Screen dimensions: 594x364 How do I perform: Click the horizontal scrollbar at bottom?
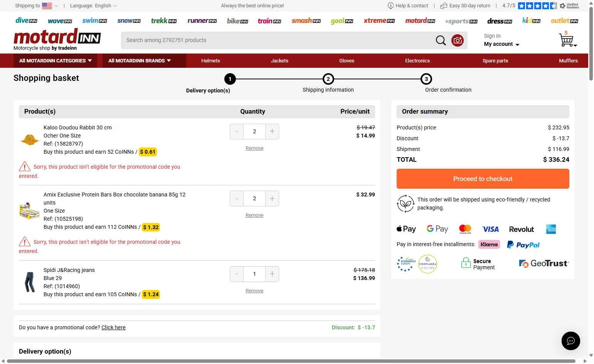pyautogui.click(x=291, y=361)
